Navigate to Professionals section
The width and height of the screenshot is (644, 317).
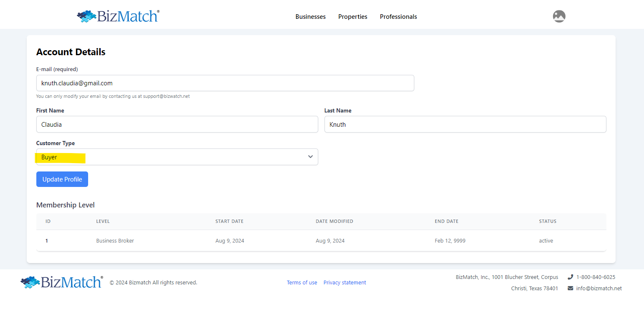pos(398,17)
